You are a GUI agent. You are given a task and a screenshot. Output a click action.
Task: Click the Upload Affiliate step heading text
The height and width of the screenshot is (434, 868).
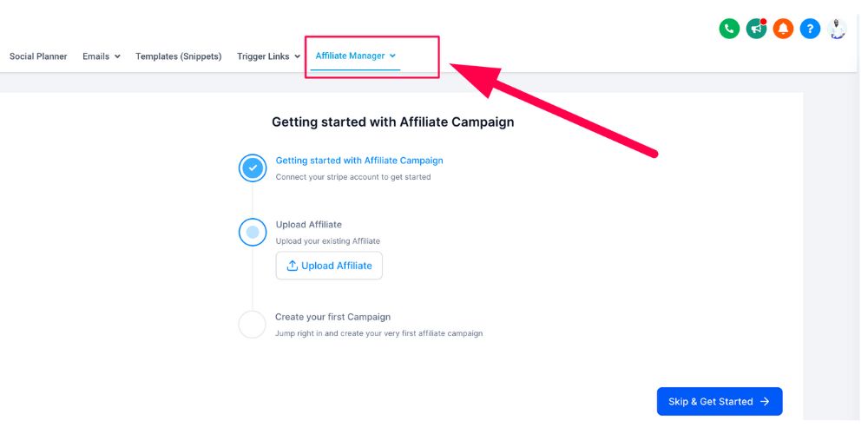308,225
